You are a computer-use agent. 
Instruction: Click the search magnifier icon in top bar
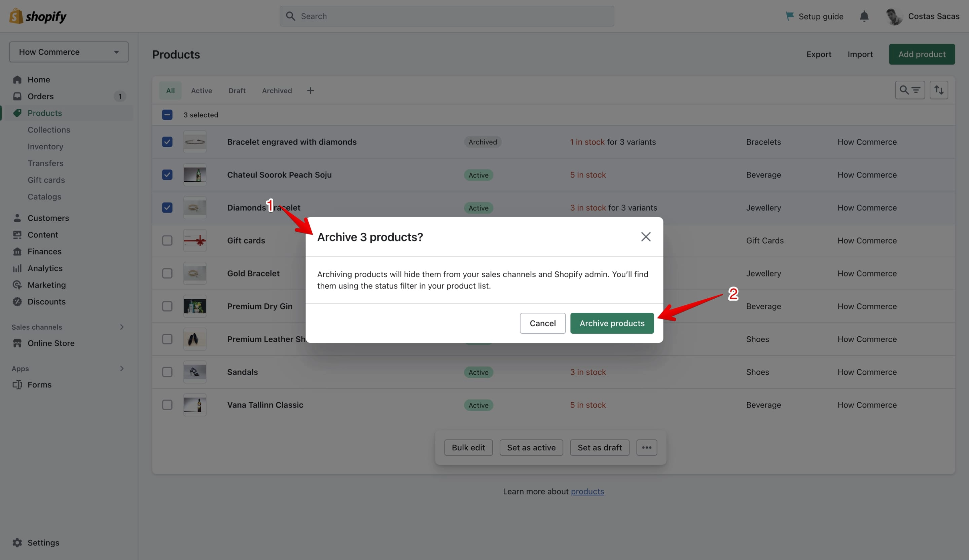291,16
